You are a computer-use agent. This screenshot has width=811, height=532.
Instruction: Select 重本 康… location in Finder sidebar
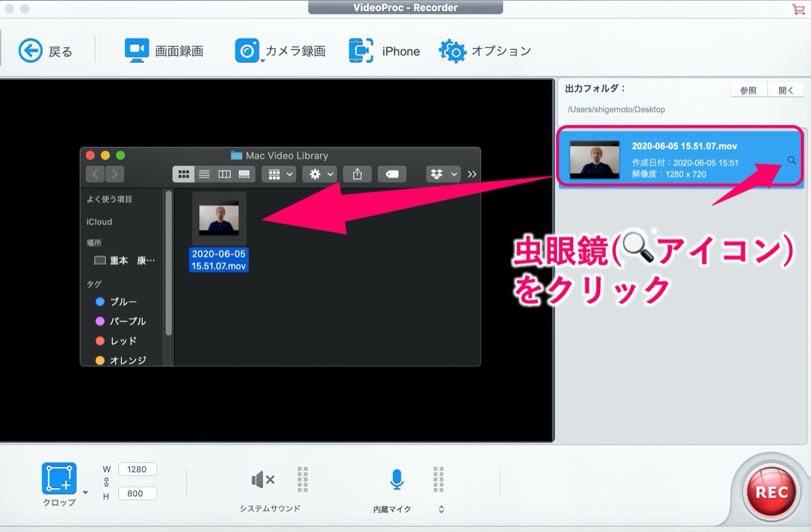(x=124, y=260)
